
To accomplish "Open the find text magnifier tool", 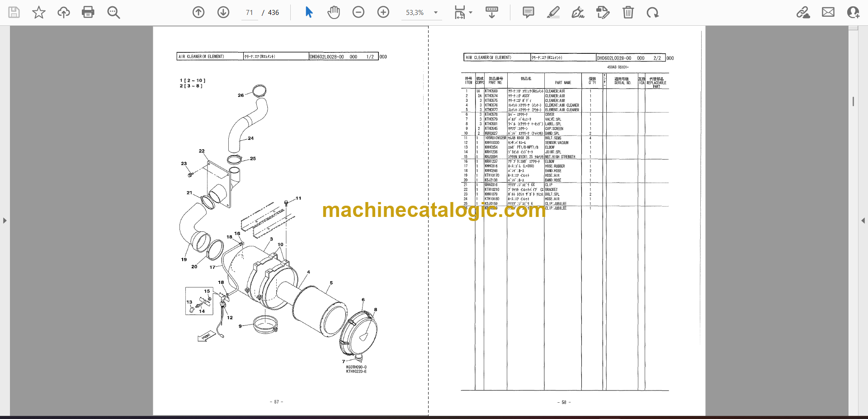I will [113, 12].
